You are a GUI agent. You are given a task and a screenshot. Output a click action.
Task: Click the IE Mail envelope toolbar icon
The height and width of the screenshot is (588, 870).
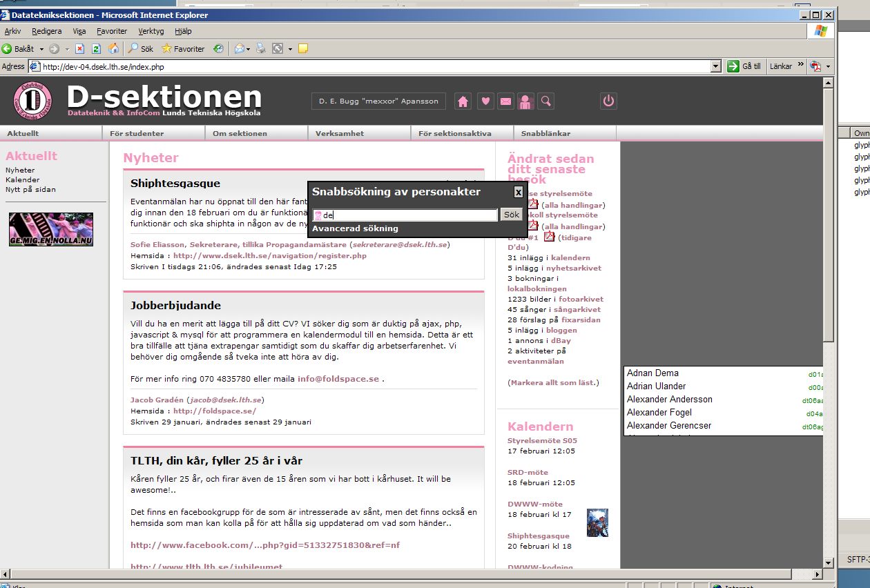pos(240,49)
